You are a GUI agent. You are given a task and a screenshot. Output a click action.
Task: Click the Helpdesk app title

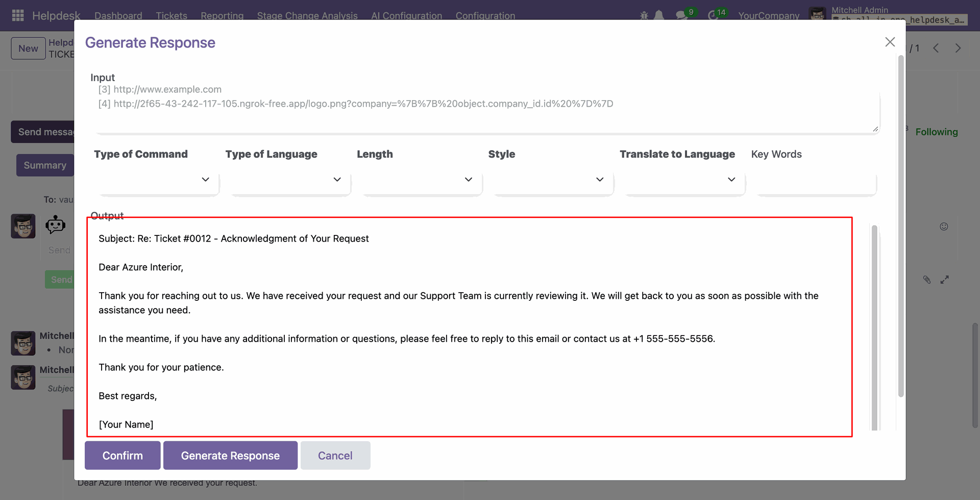[x=56, y=16]
